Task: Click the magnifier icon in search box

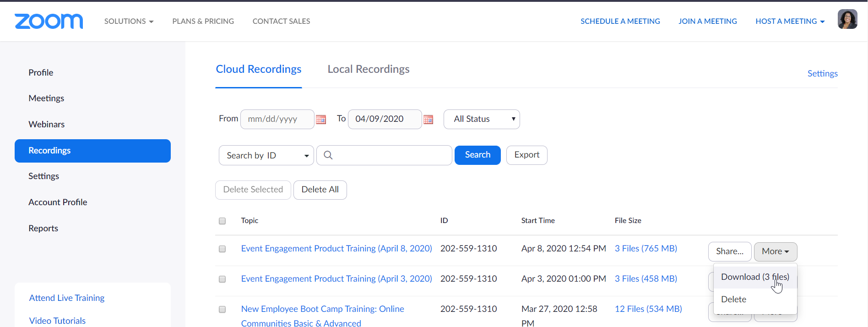Action: tap(328, 155)
